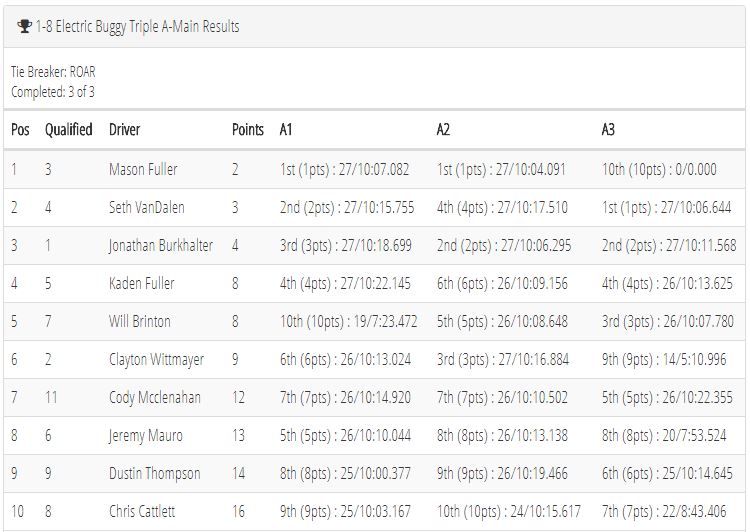Select driver Mason Fuller
This screenshot has width=750, height=532.
tap(143, 169)
